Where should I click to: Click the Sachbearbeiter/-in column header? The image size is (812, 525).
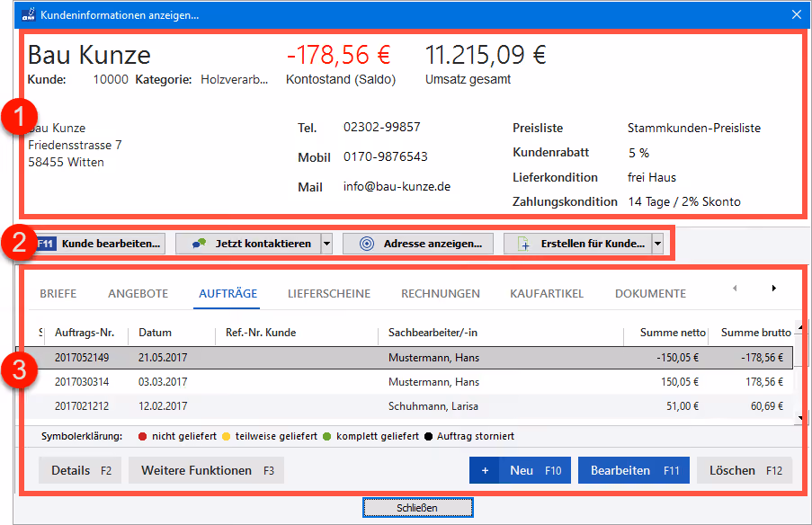click(433, 333)
